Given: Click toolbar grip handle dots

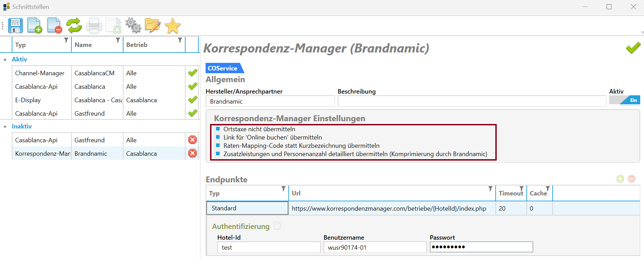Looking at the screenshot, I should pos(2,26).
